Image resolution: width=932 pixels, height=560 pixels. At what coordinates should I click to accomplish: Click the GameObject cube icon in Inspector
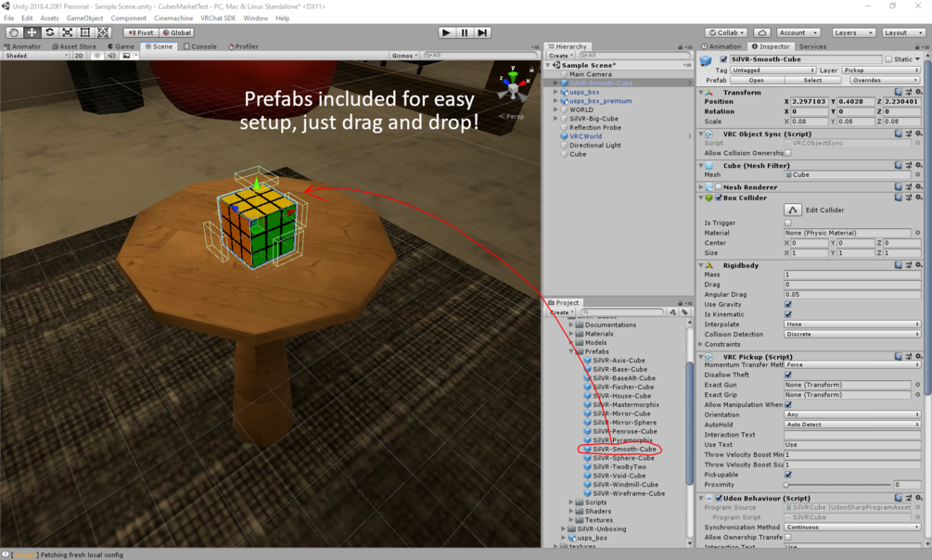click(707, 60)
